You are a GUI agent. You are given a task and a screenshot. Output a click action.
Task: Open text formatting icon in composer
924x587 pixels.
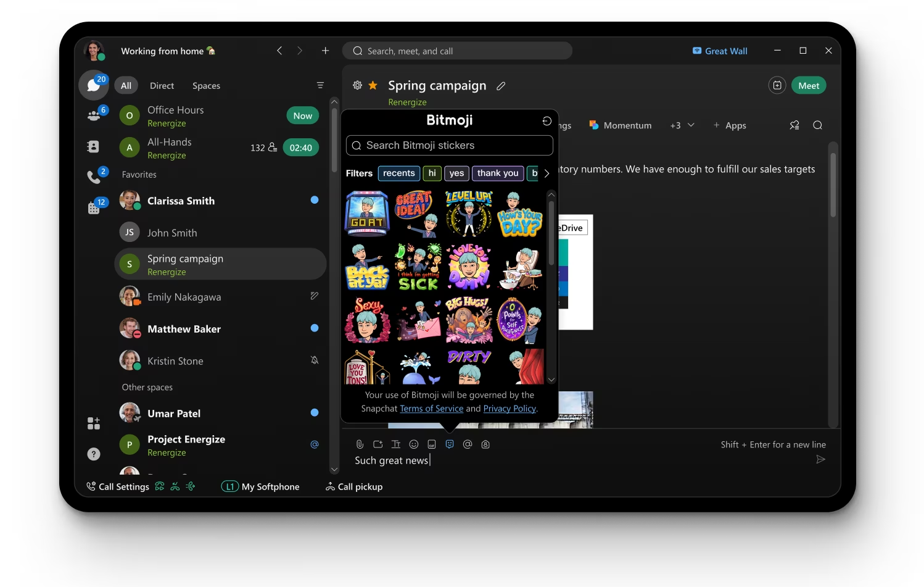click(396, 444)
